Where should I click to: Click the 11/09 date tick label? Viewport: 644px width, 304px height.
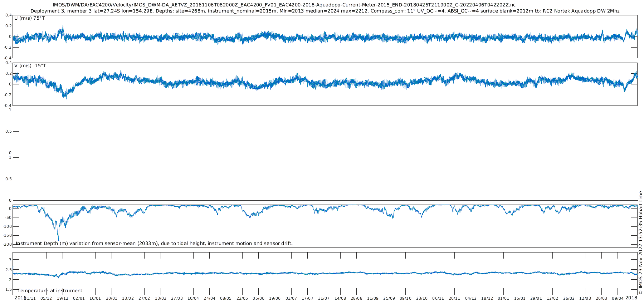click(x=373, y=298)
